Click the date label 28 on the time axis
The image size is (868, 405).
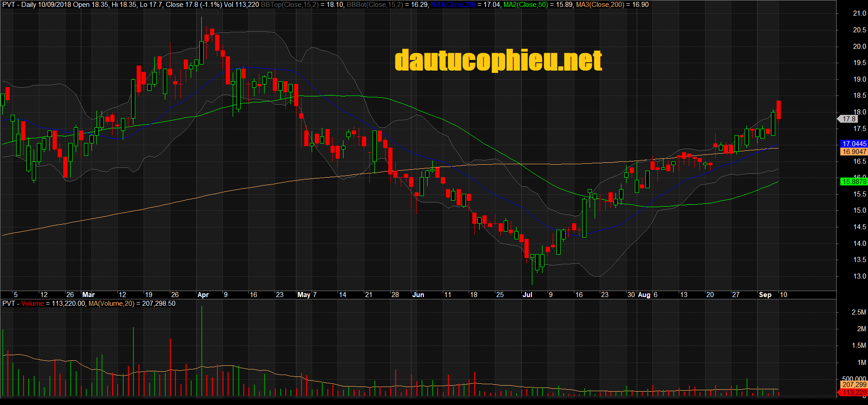(x=395, y=295)
